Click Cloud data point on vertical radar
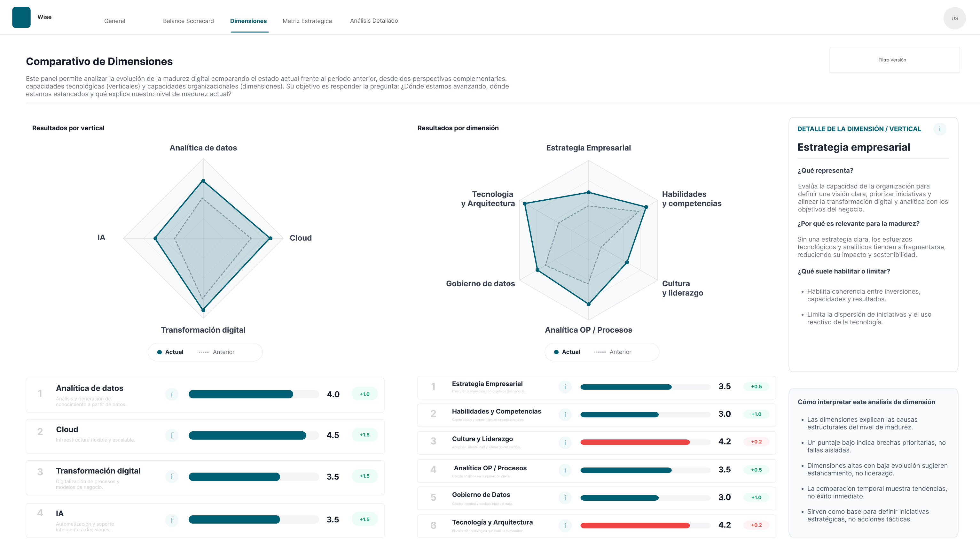The height and width of the screenshot is (547, 980). pos(270,238)
